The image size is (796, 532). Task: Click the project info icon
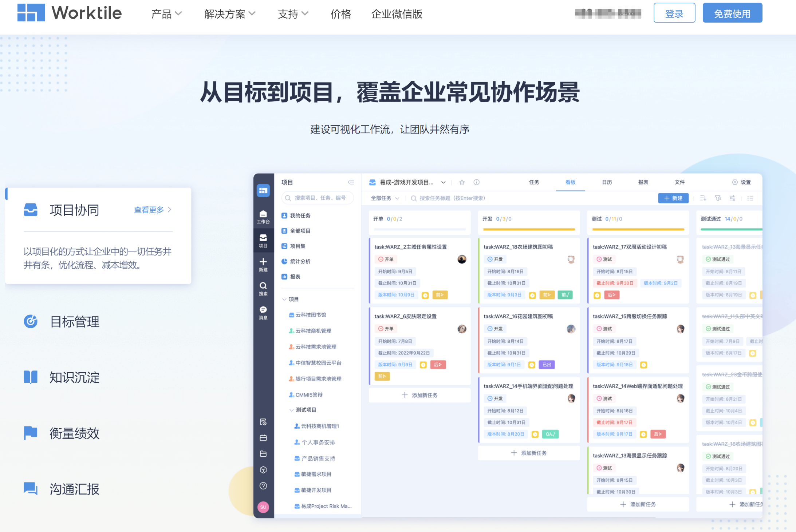tap(476, 182)
